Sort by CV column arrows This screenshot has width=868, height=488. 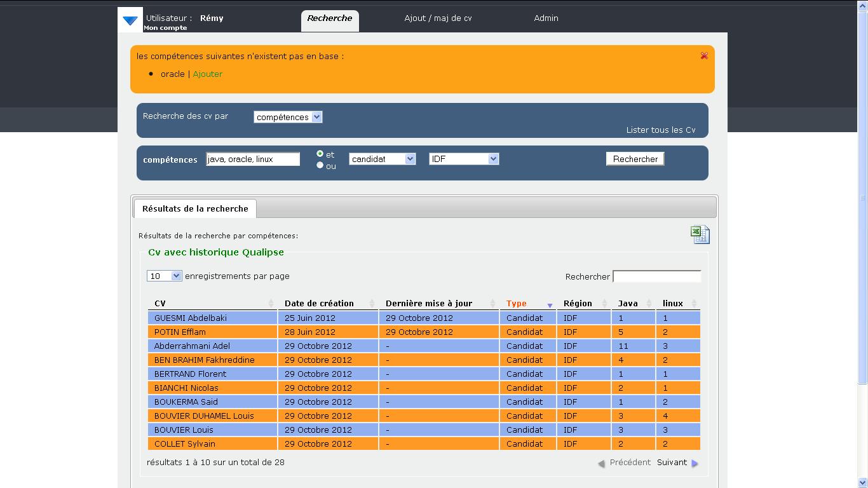tap(271, 304)
